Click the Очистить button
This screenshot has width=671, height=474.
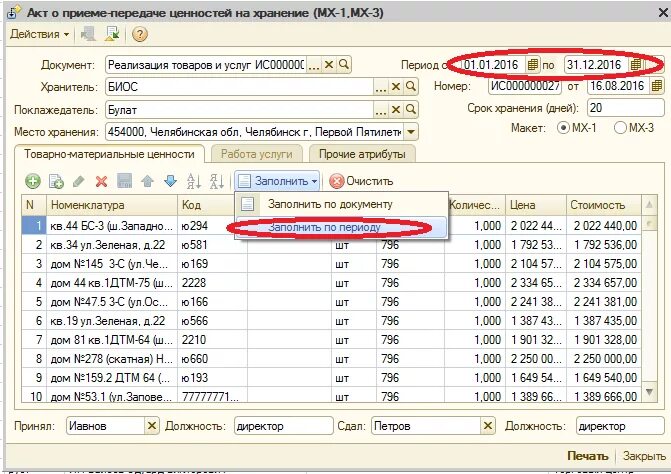click(x=362, y=181)
